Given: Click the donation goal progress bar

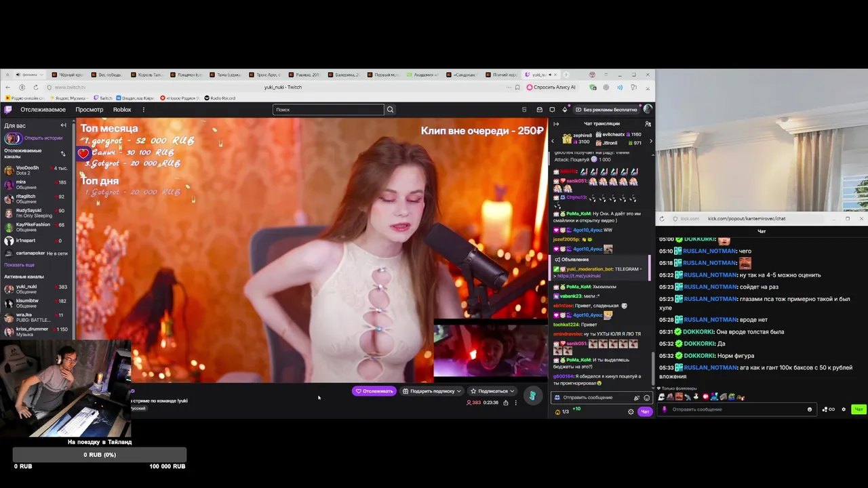Looking at the screenshot, I should coord(100,455).
